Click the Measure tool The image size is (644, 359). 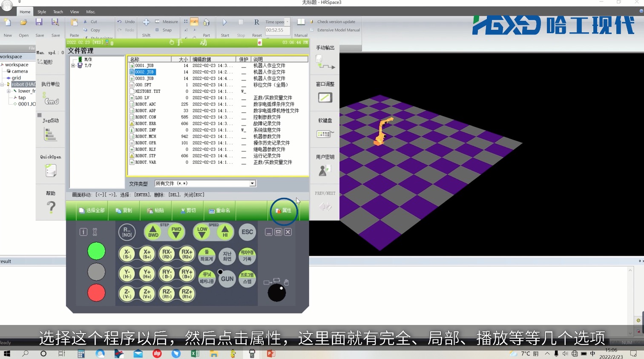pyautogui.click(x=167, y=22)
